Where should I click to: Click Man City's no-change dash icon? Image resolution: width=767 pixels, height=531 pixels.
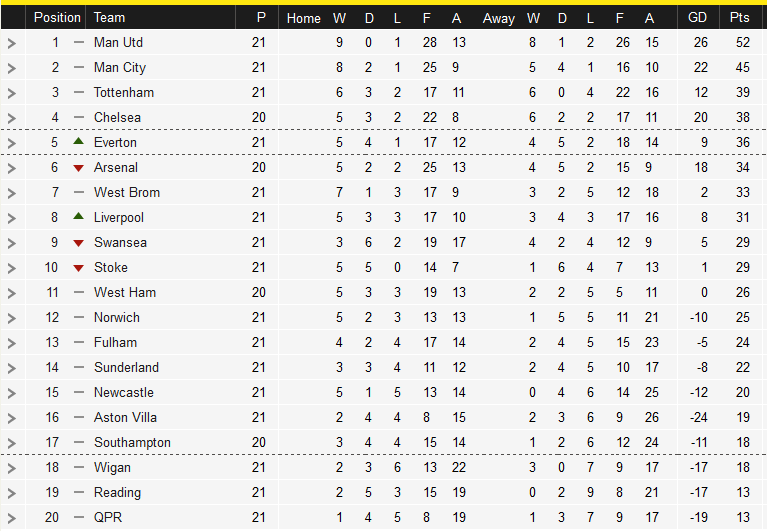click(x=79, y=67)
